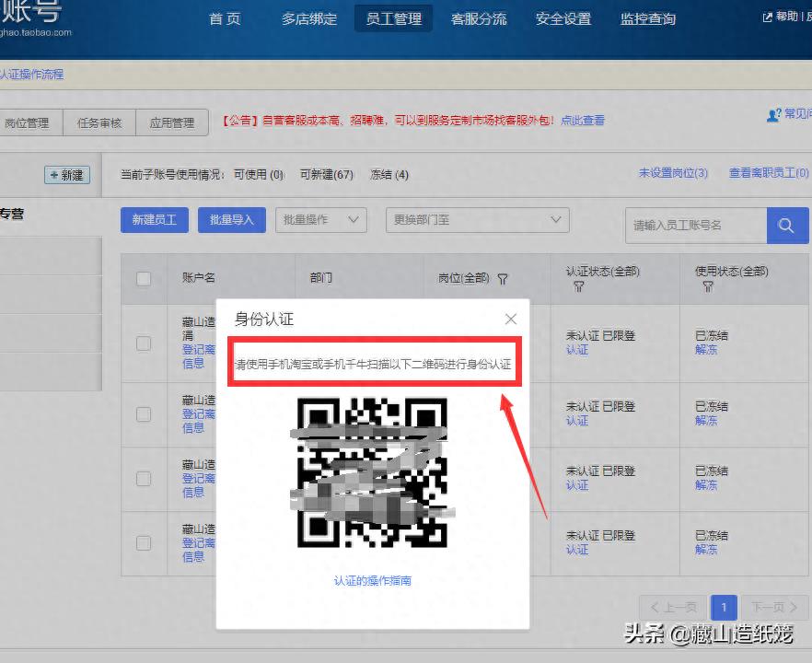Click the 冻结 (4) usage count
This screenshot has height=663, width=812.
(x=389, y=175)
